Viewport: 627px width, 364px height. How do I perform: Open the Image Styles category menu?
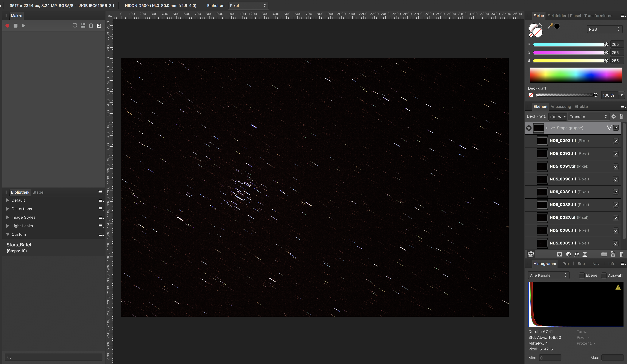pyautogui.click(x=101, y=218)
